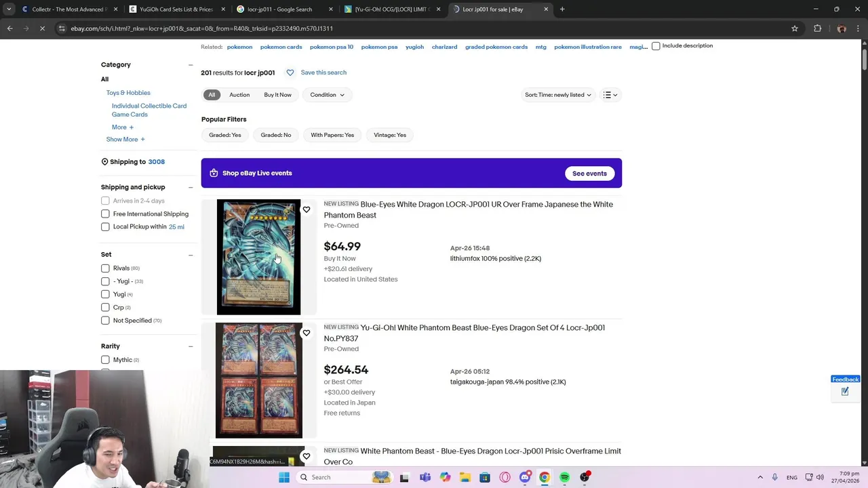Image resolution: width=868 pixels, height=488 pixels.
Task: Apply the Graded: Yes filter
Action: coord(225,135)
